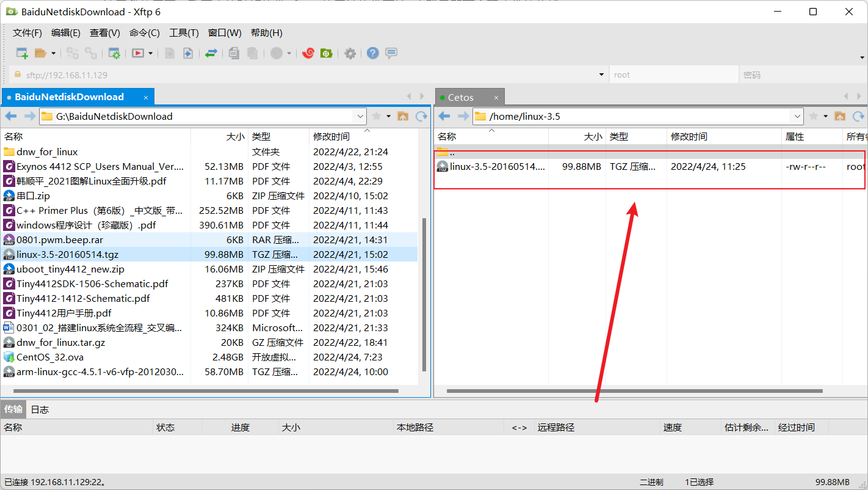Click the green-blue synchronize arrows icon
Image resolution: width=868 pixels, height=490 pixels.
211,53
